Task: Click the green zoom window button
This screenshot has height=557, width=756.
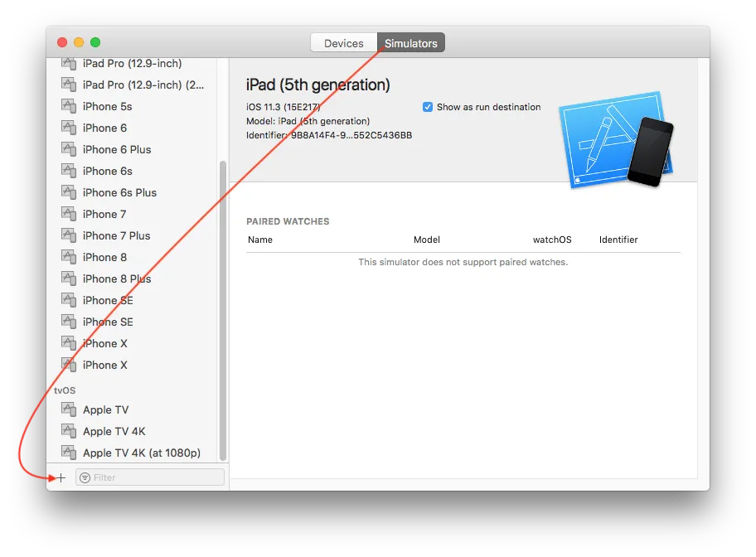Action: [x=95, y=42]
